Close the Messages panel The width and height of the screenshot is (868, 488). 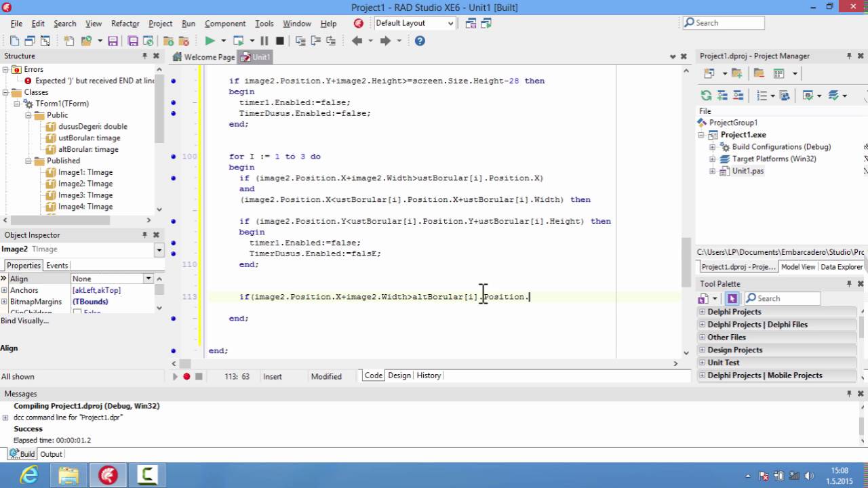(x=860, y=393)
